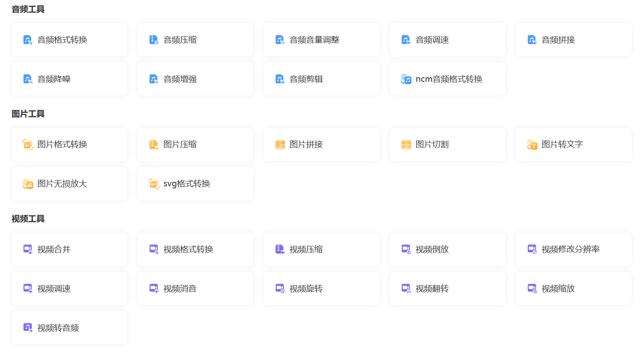
Task: Click the 视频转音频 icon
Action: [28, 328]
